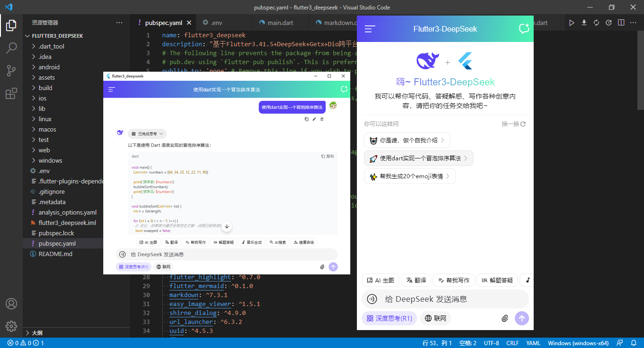This screenshot has width=644, height=348.
Task: Select 健康咨询 chip in chat window
Action: pyautogui.click(x=303, y=242)
